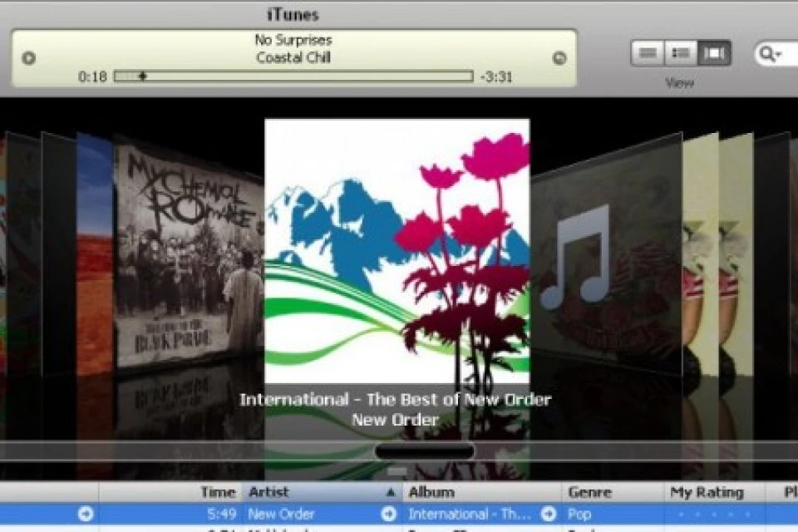Click the album title International - The Best of New Order

396,400
